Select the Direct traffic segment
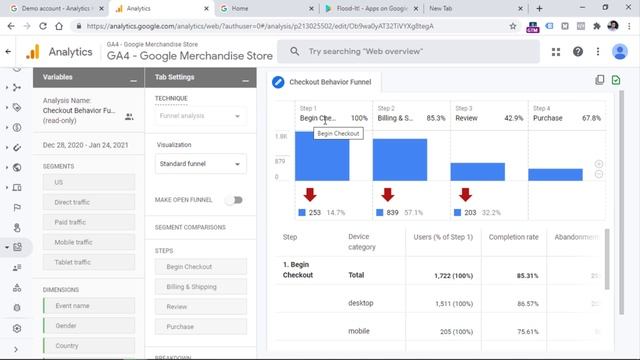640x360 pixels. [89, 202]
